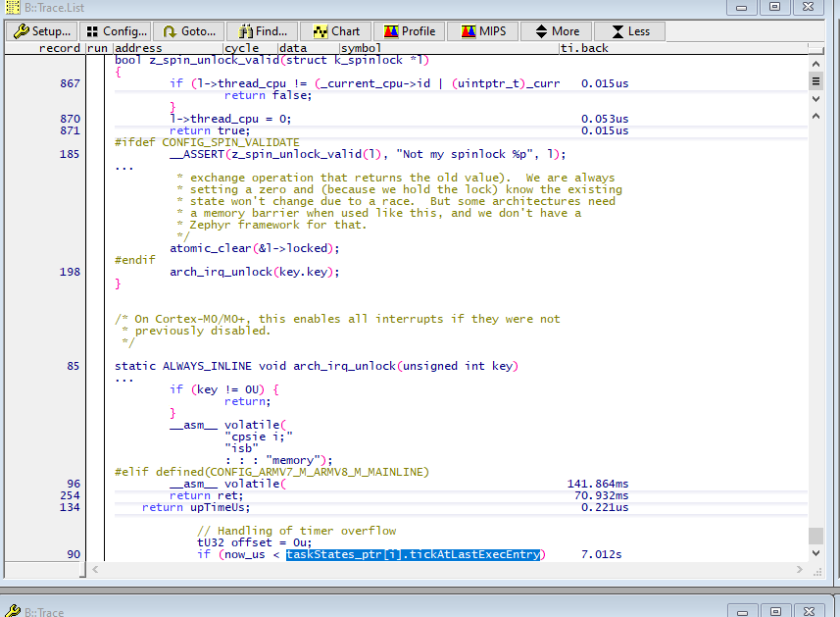
Task: Click the record column header
Action: pos(59,47)
